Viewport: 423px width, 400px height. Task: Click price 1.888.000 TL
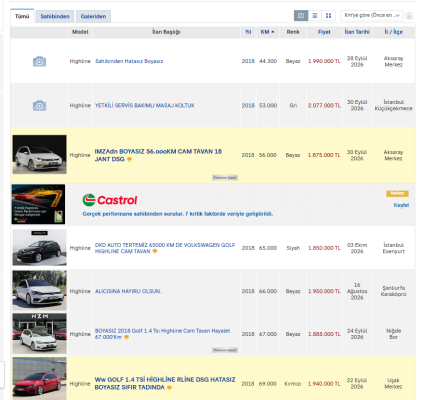324,334
